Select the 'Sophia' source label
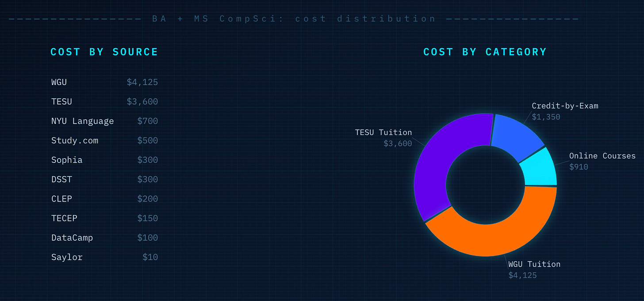Screen dimensions: 644x301 pos(67,160)
